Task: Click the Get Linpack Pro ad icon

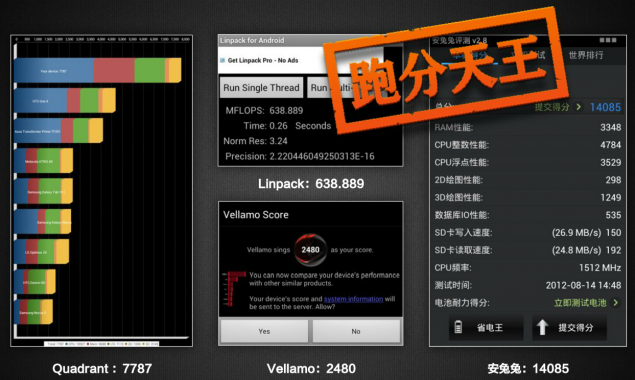Action: 222,60
